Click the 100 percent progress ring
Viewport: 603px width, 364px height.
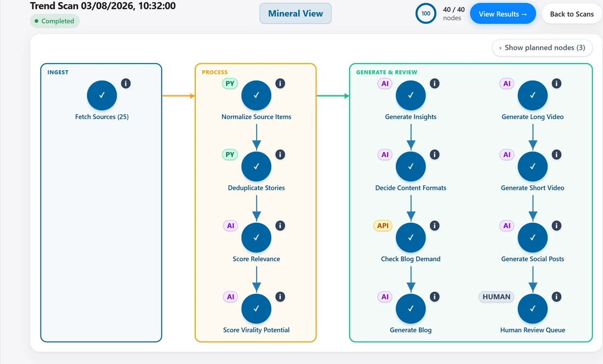coord(426,14)
